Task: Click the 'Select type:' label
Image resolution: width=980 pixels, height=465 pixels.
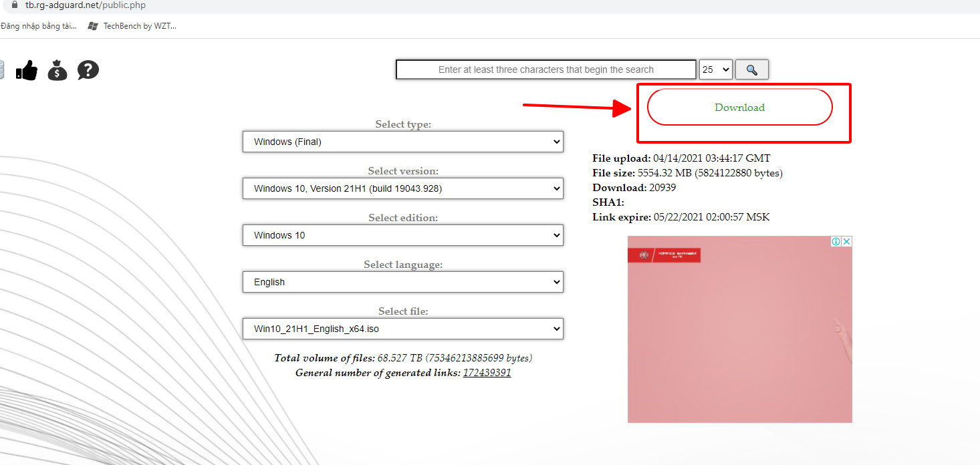Action: tap(403, 124)
